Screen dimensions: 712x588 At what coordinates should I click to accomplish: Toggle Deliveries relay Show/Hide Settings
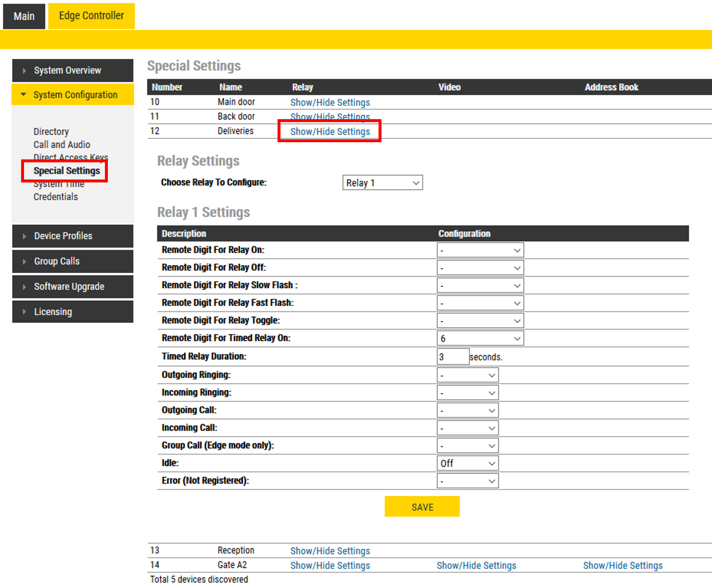(x=330, y=131)
